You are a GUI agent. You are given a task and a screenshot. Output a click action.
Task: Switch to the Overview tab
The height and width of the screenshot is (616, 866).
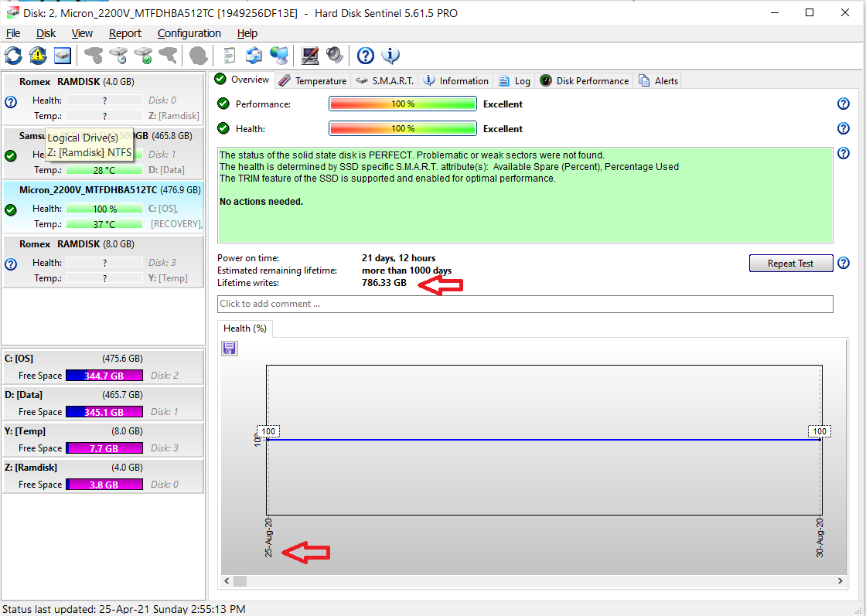click(242, 80)
